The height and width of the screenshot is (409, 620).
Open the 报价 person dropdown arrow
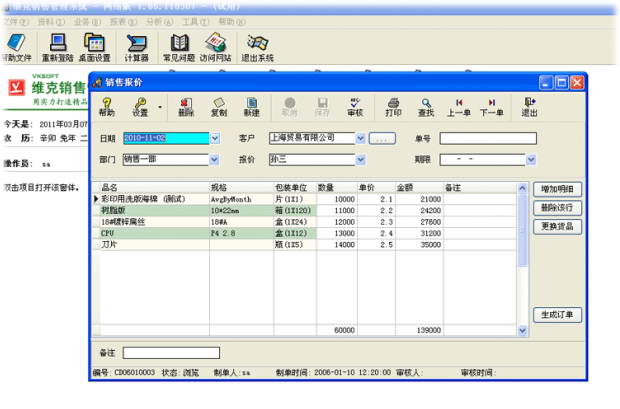point(360,159)
